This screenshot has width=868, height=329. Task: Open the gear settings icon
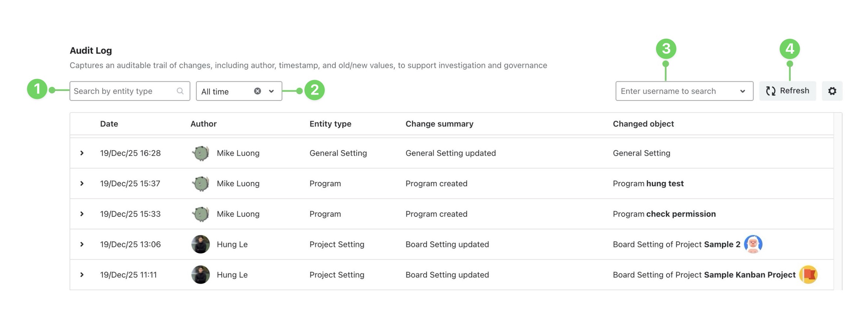click(x=832, y=91)
